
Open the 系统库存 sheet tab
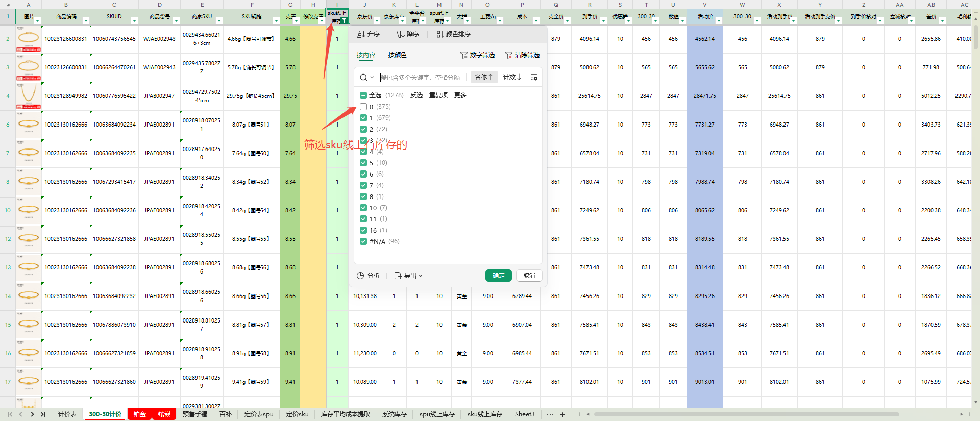pos(394,414)
